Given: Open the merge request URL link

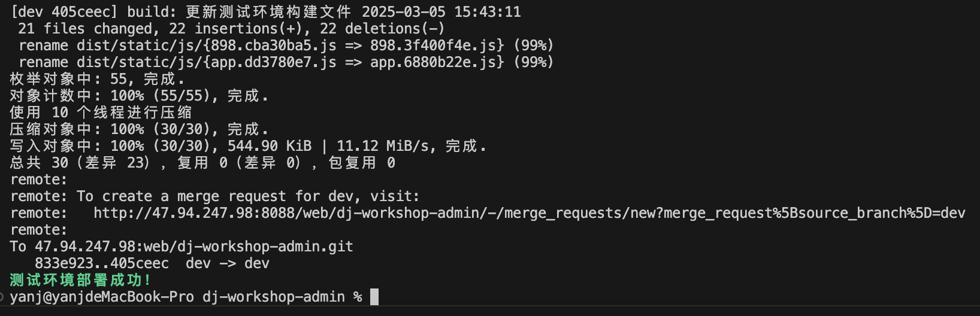Looking at the screenshot, I should (529, 213).
